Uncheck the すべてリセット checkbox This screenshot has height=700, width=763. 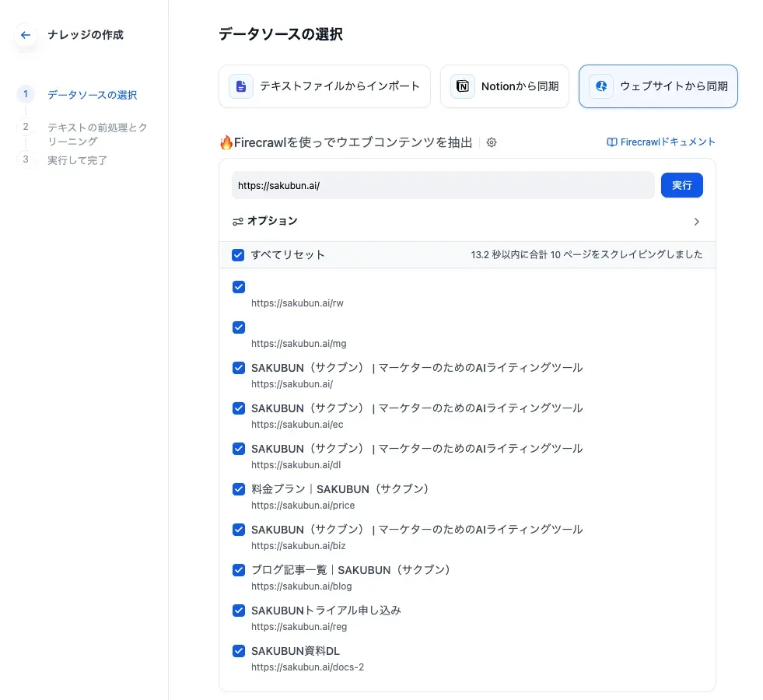[x=239, y=255]
